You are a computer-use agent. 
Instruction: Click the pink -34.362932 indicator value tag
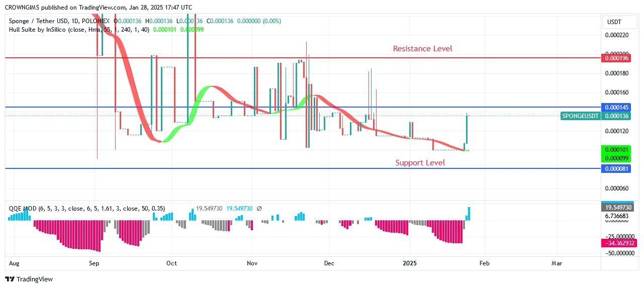[x=618, y=243]
